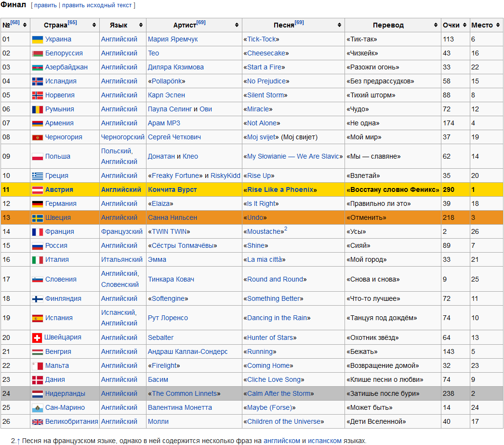The width and height of the screenshot is (504, 445).
Task: Open «Rise Like a Phoenix» song link
Action: click(x=280, y=189)
